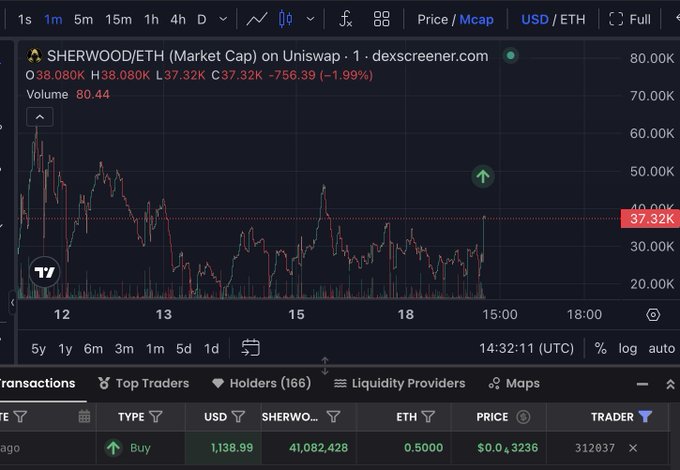This screenshot has width=680, height=470.
Task: Open the go-to-date calendar icon
Action: (250, 348)
